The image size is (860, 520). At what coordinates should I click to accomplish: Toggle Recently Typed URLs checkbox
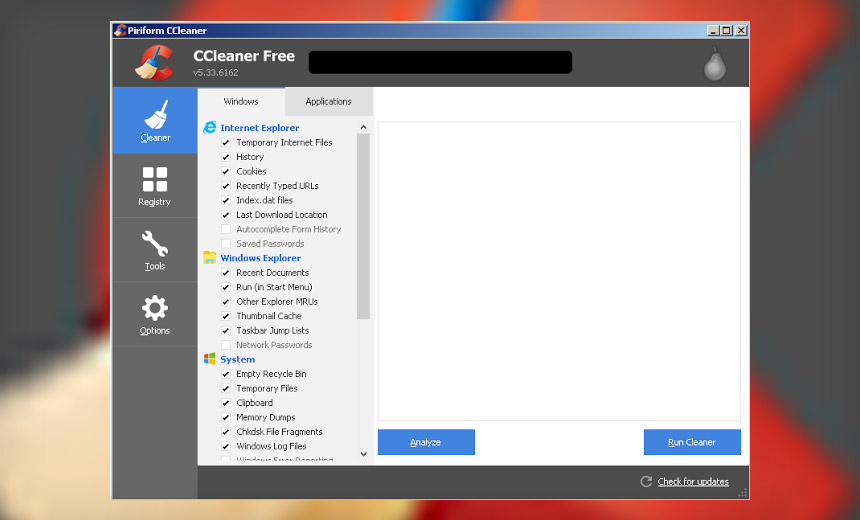point(225,185)
